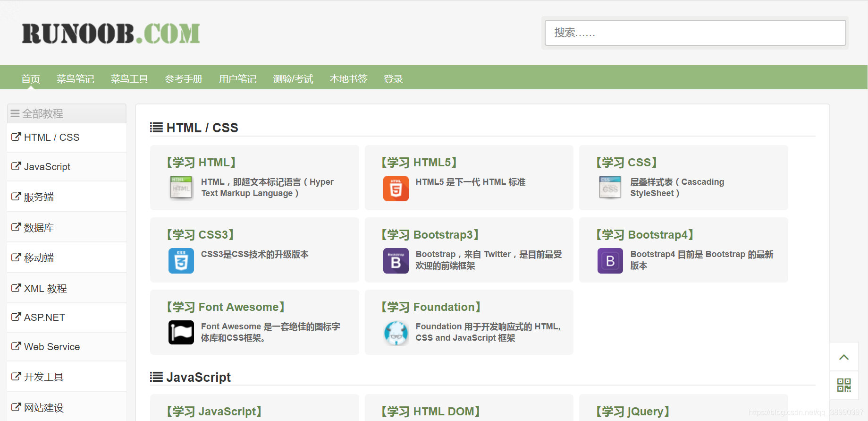Open the 参考手册 nav item
Viewport: 868px width, 421px height.
pyautogui.click(x=184, y=79)
